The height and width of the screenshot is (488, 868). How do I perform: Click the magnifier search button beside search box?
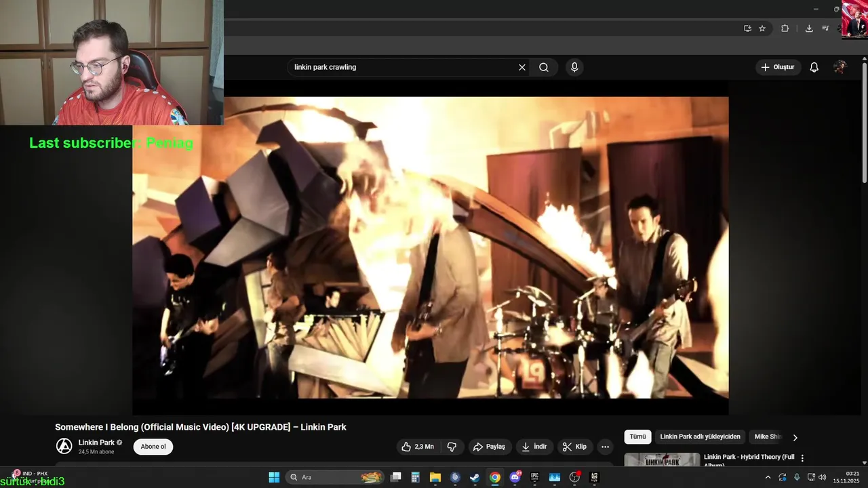pos(544,67)
